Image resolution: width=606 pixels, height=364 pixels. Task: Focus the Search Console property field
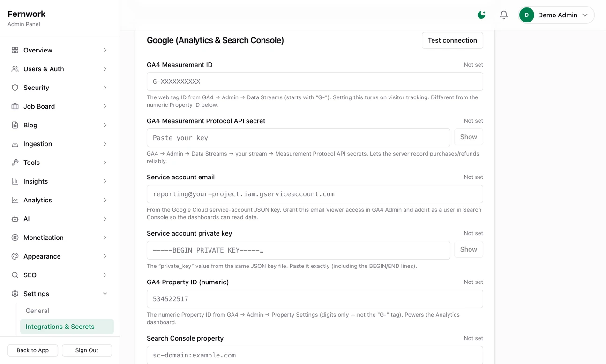315,355
